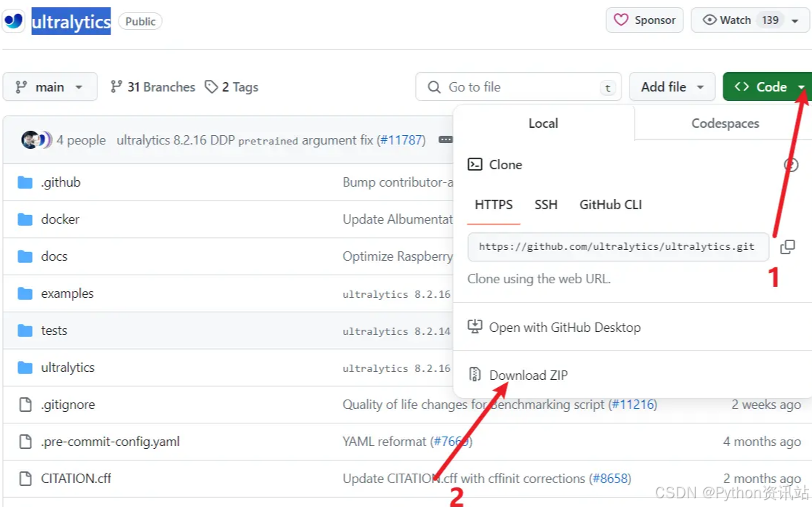Open the CITATION.cff file

click(76, 479)
